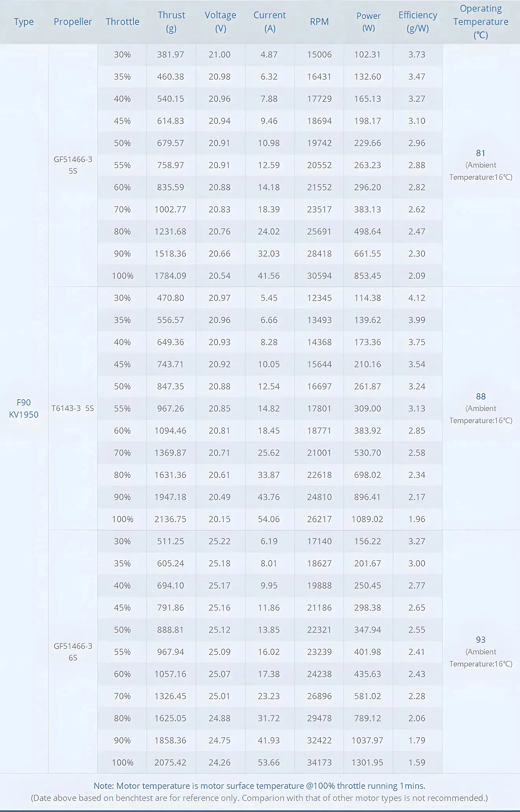Click the 4.12 efficiency value

[417, 298]
